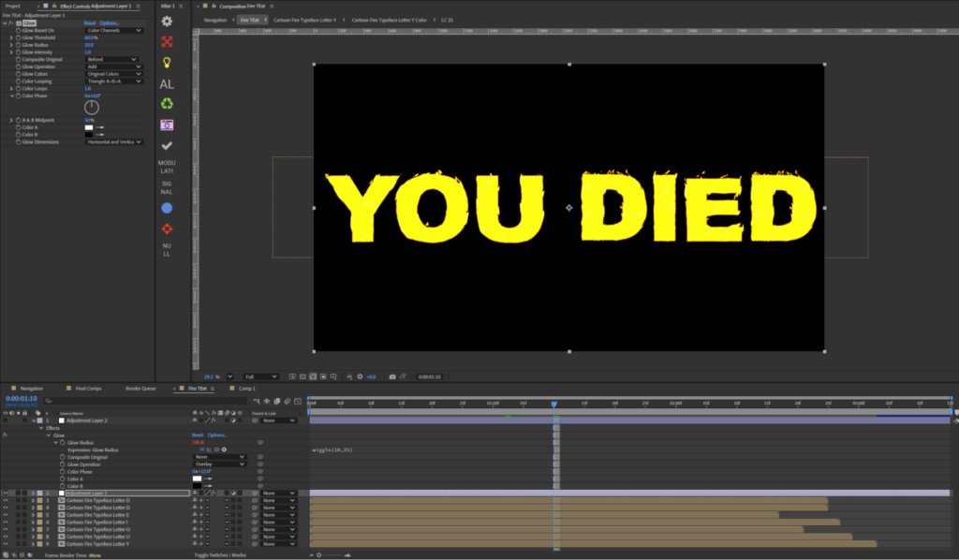Click Options link for Glow in timeline
The image size is (959, 560).
217,435
